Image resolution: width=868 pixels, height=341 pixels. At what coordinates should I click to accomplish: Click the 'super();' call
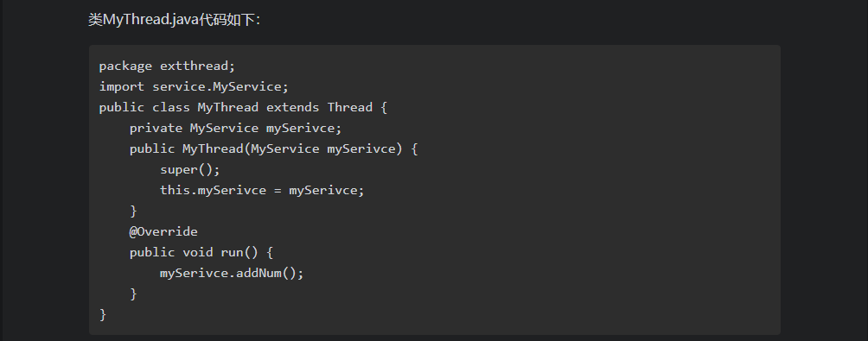click(190, 170)
